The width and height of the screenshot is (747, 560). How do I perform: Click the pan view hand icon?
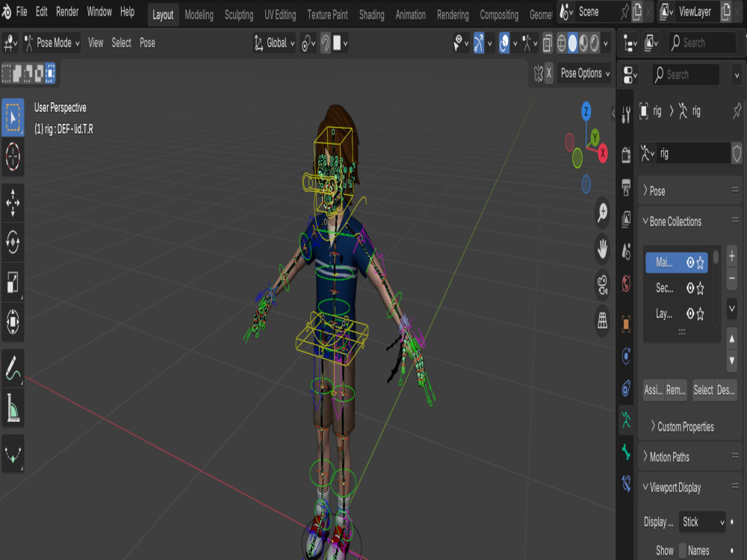(x=603, y=249)
